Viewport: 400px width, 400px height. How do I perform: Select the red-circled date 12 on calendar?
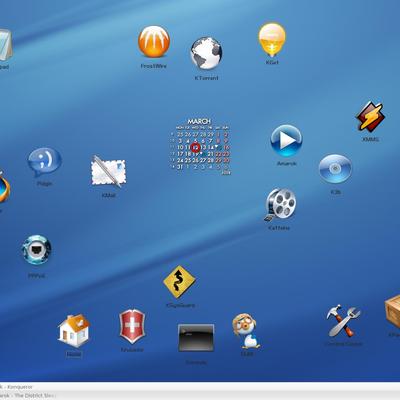[x=196, y=147]
